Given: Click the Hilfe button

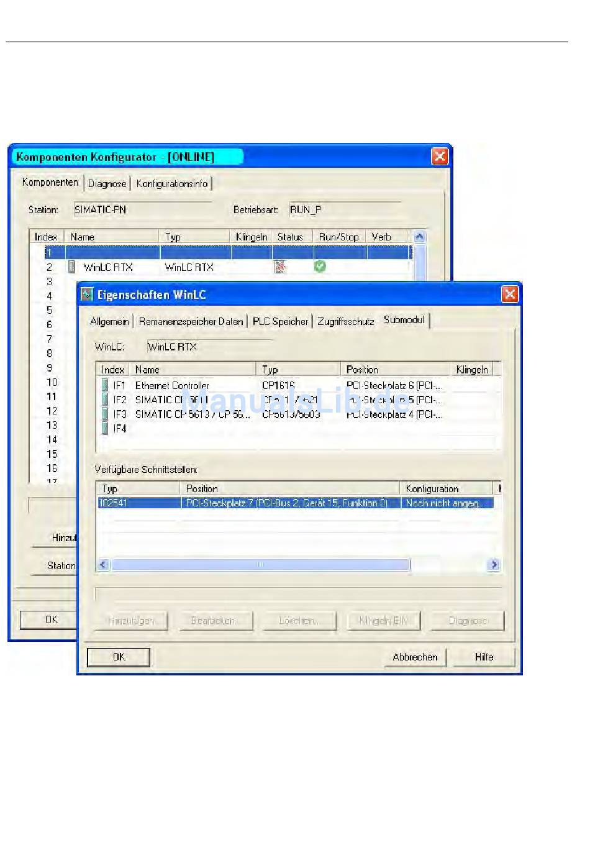Looking at the screenshot, I should (484, 657).
